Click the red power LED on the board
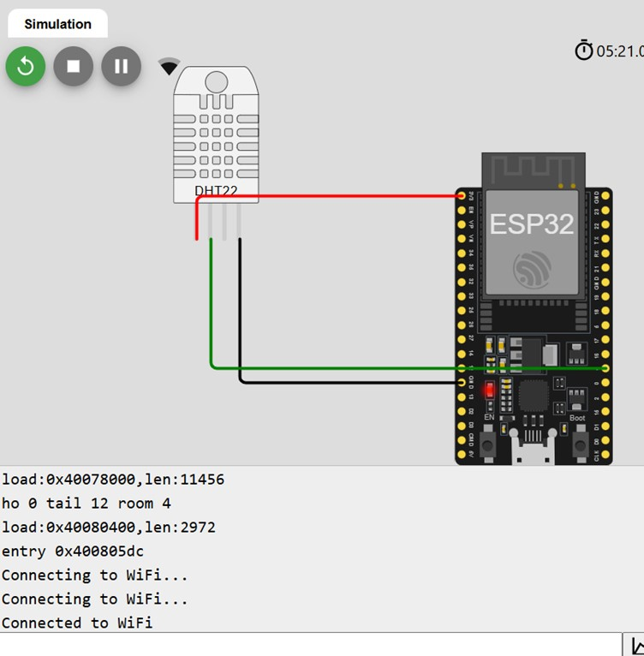 pos(489,391)
